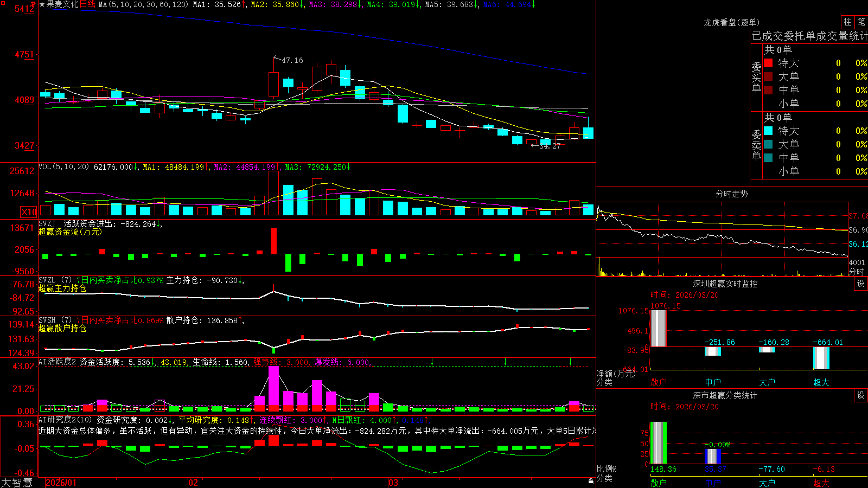
Task: Click the teal 大单 sell-order swatch
Action: (768, 144)
